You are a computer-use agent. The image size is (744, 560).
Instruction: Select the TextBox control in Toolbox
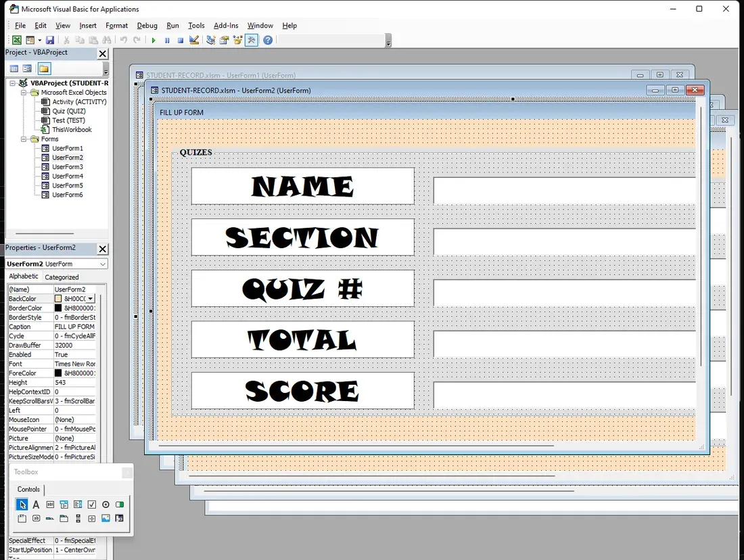(50, 505)
